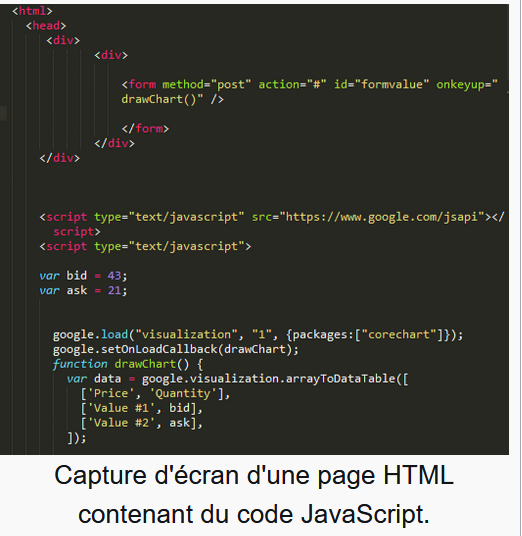Click the number 21 in ask
Image resolution: width=522 pixels, height=536 pixels.
pyautogui.click(x=114, y=291)
